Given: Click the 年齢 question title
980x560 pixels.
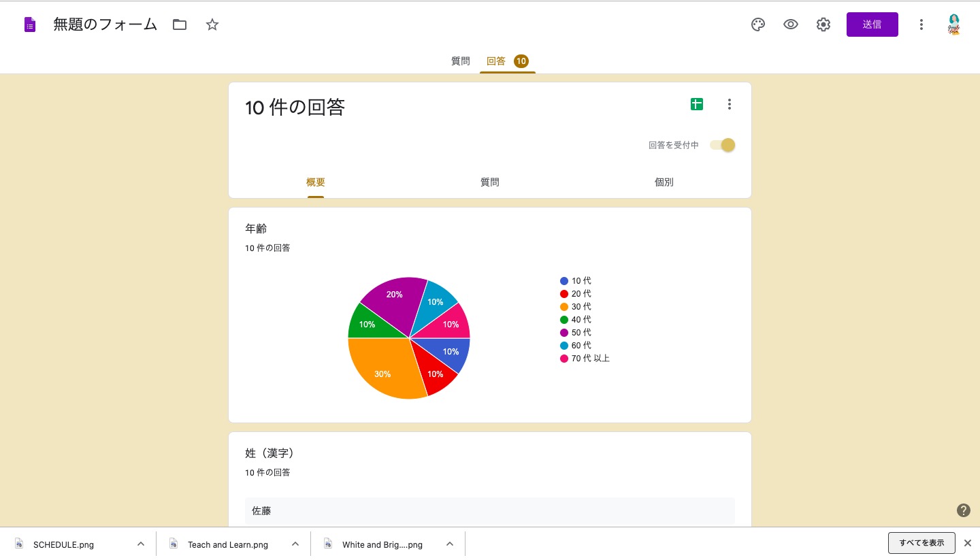Looking at the screenshot, I should click(x=257, y=229).
